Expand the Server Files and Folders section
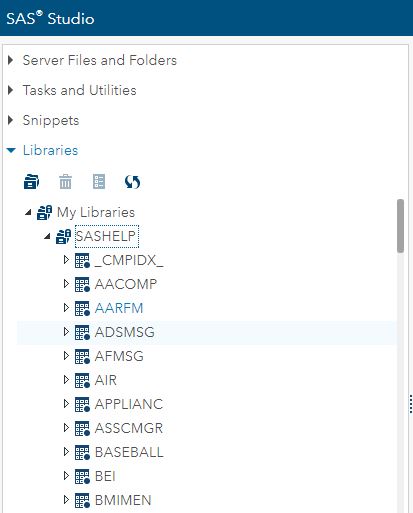413x513 pixels. [11, 60]
